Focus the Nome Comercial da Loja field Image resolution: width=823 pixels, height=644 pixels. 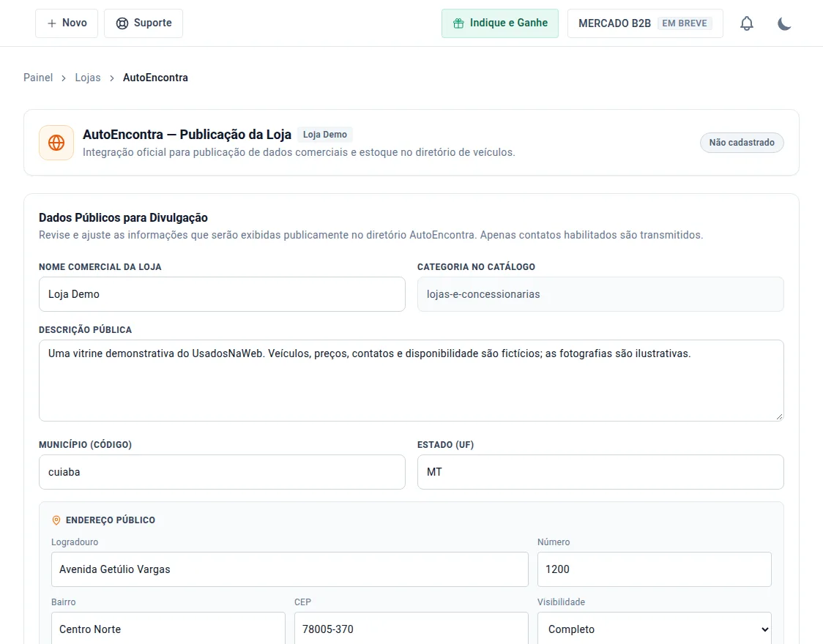click(222, 294)
